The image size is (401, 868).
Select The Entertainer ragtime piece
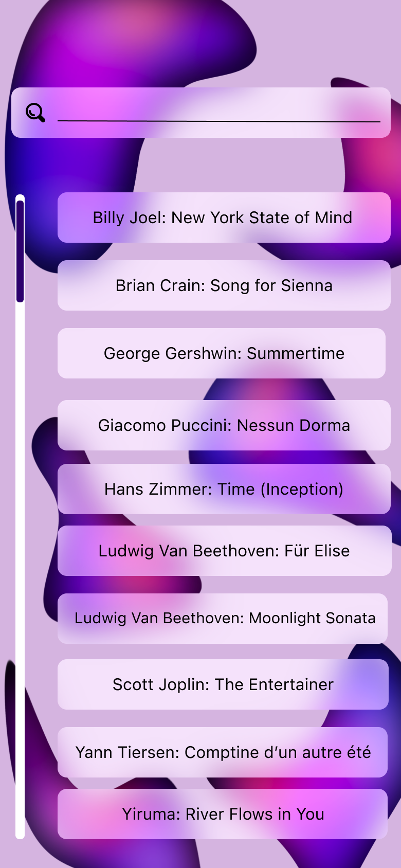coord(223,684)
